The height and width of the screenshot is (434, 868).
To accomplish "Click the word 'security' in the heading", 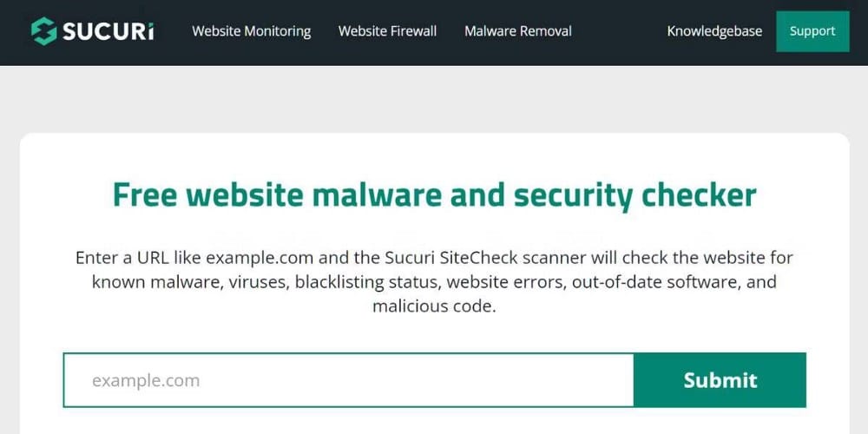I will 573,195.
